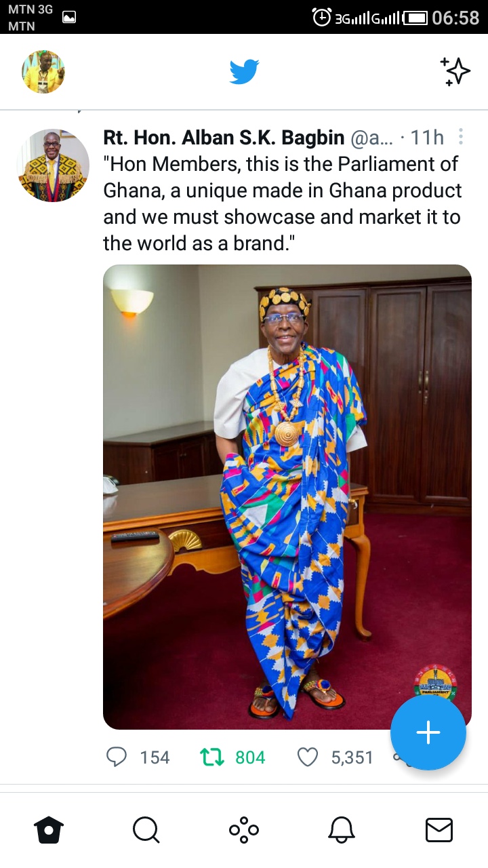
Task: Compose a new tweet plus button
Action: point(428,732)
